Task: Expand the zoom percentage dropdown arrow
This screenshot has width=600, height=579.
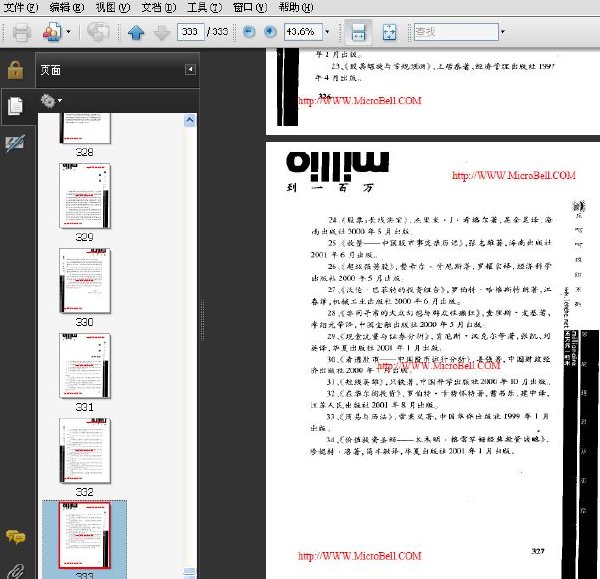Action: (327, 32)
